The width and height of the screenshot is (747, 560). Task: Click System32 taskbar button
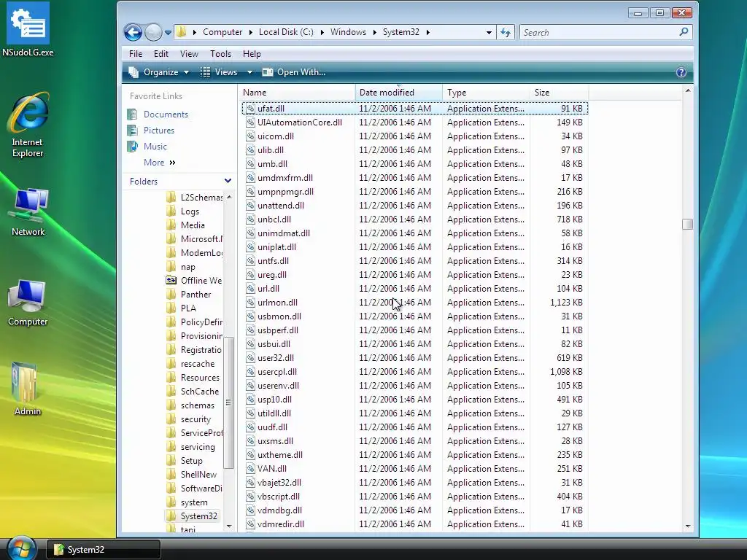click(x=104, y=550)
